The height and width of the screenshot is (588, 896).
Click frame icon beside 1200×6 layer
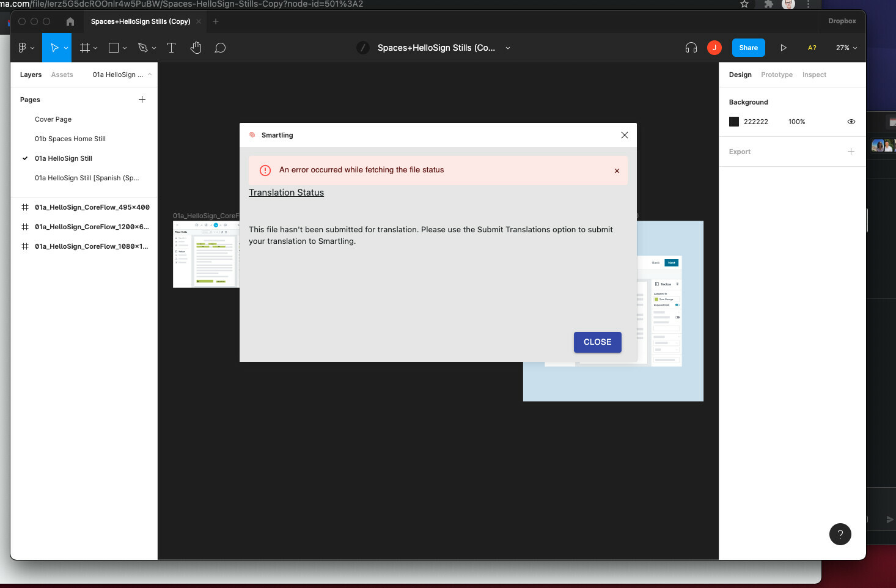point(25,227)
